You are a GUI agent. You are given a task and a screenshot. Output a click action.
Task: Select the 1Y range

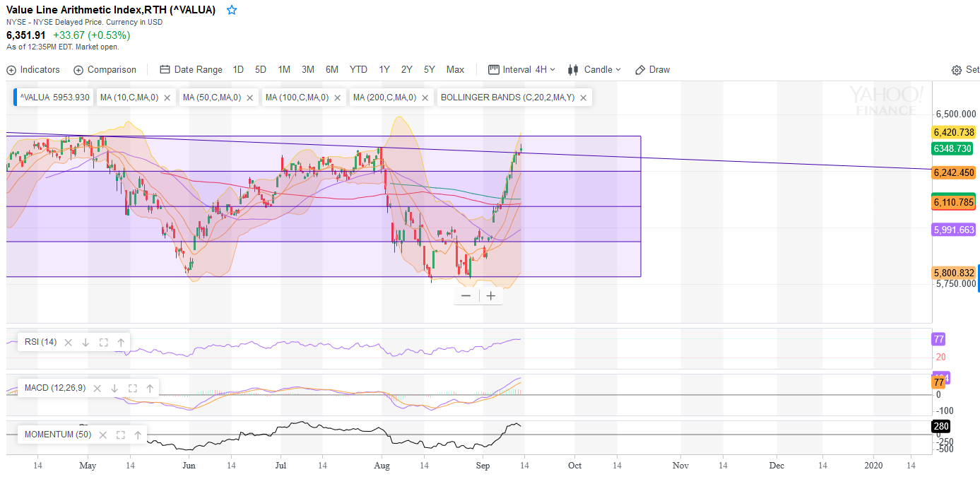coord(384,69)
